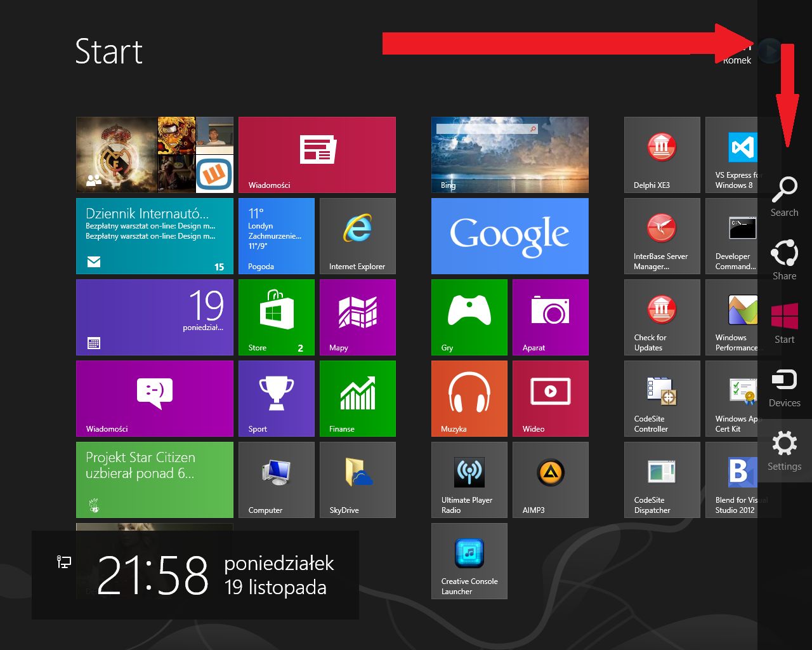The height and width of the screenshot is (650, 812).
Task: Click the 21:58 clock display
Action: [x=152, y=575]
